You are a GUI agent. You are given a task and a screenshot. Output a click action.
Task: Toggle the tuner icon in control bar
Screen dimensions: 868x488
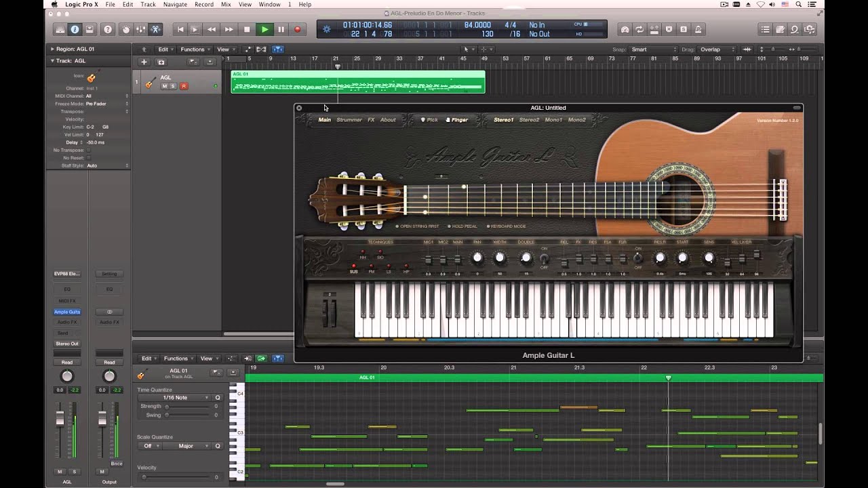click(x=625, y=29)
